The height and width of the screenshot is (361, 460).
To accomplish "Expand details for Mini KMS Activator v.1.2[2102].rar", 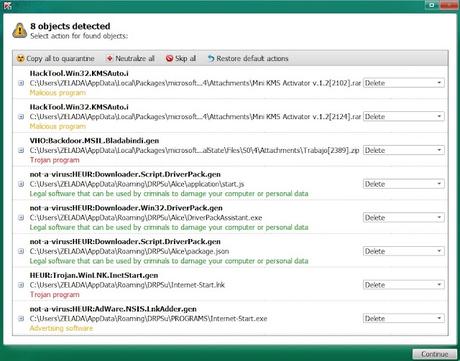I will click(21, 83).
